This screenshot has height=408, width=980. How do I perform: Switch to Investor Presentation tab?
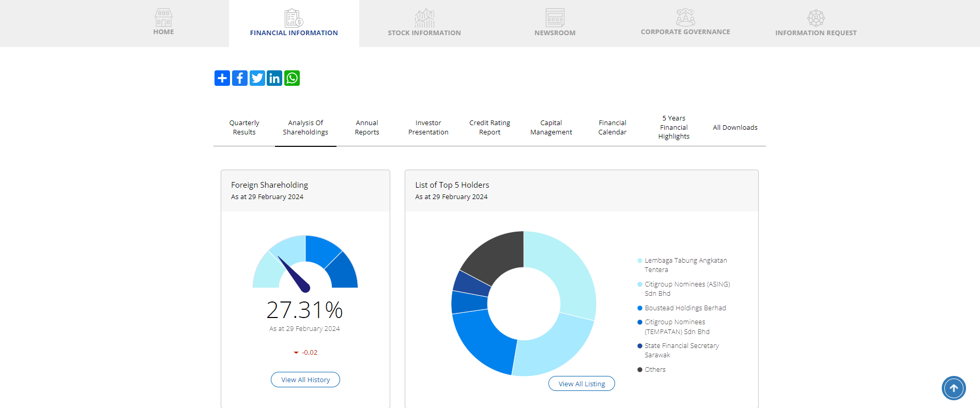tap(428, 127)
